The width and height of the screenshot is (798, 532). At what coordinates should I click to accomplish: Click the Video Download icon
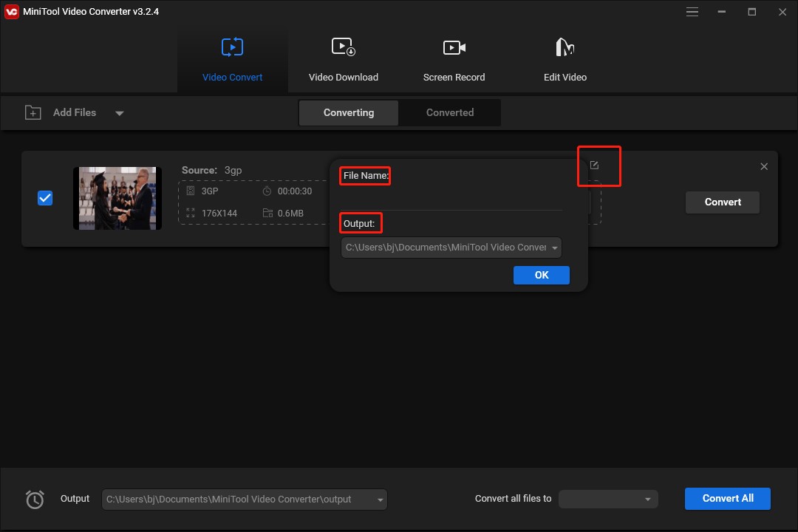coord(344,47)
